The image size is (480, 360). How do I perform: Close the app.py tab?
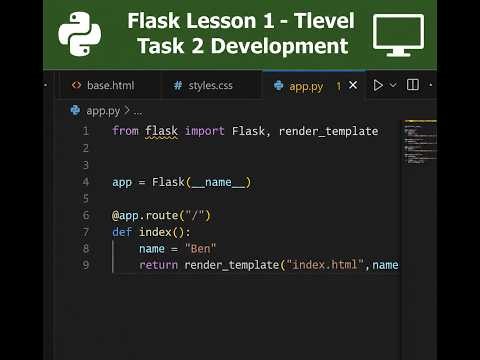[353, 85]
